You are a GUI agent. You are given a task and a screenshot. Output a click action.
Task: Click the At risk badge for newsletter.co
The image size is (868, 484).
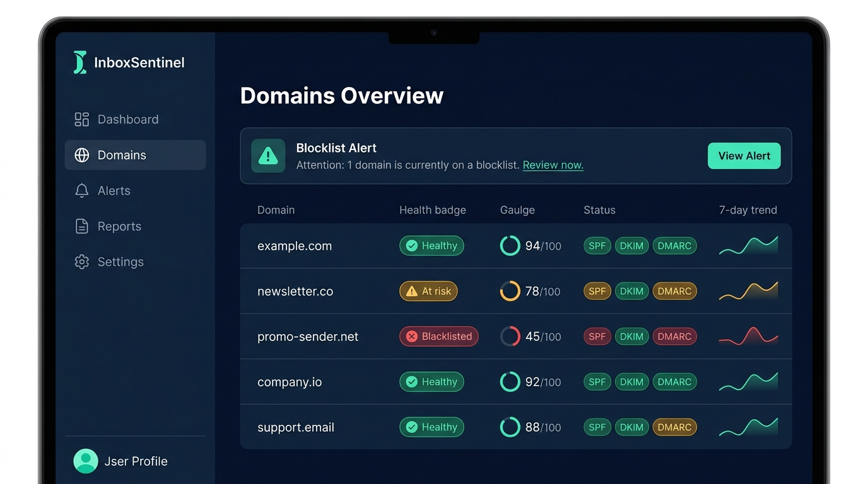coord(428,291)
